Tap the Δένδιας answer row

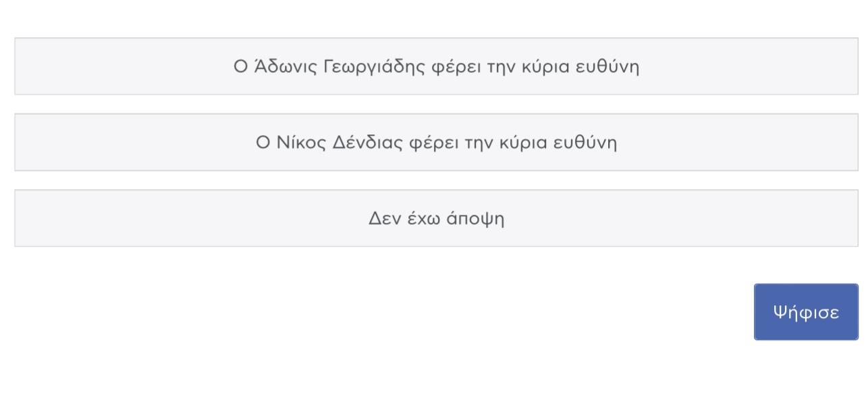pyautogui.click(x=436, y=143)
